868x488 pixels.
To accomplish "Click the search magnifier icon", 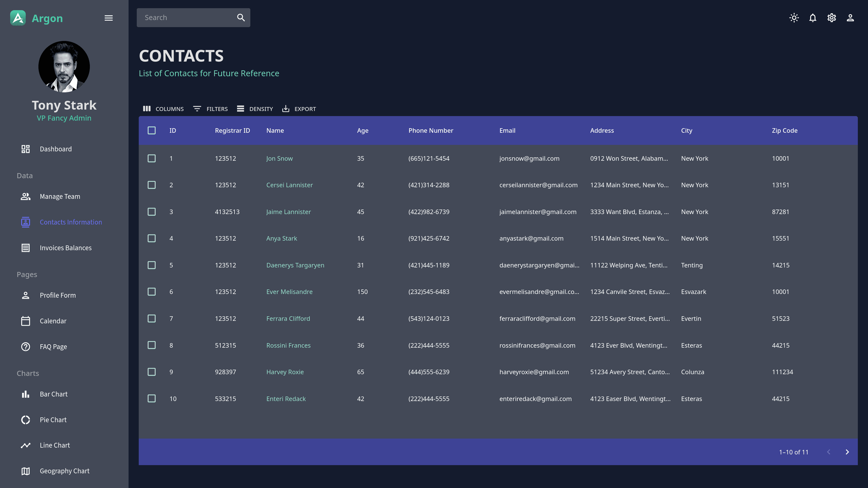I will [241, 18].
